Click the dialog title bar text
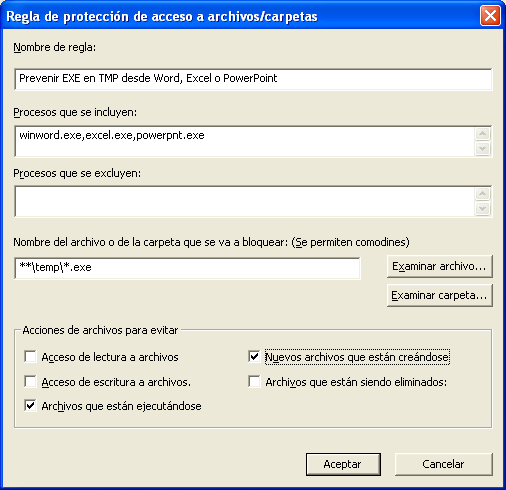506x490 pixels. click(x=162, y=17)
